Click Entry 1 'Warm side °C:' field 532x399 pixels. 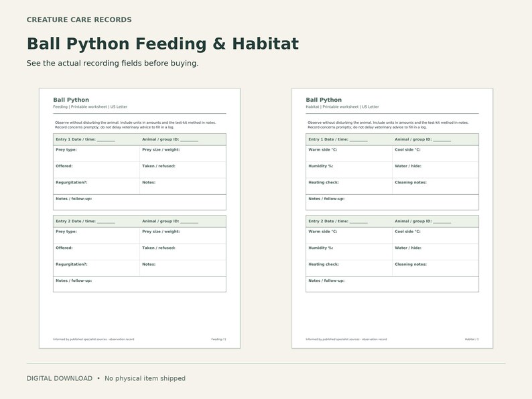(349, 153)
